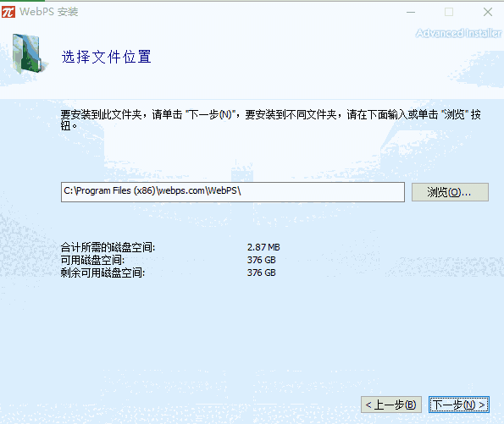Click the 合计所需的磁盘空间 label
This screenshot has width=504, height=424.
click(108, 247)
